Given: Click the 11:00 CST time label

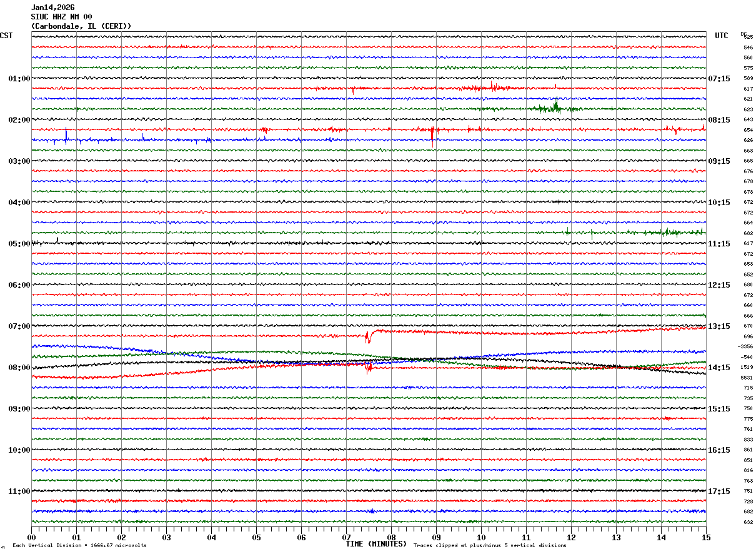Looking at the screenshot, I should pos(19,491).
